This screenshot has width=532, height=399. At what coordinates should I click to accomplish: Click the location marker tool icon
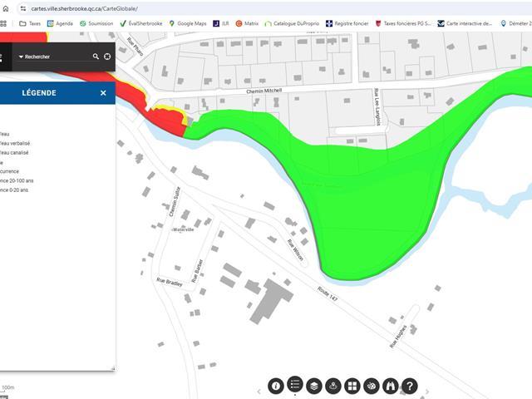[333, 387]
